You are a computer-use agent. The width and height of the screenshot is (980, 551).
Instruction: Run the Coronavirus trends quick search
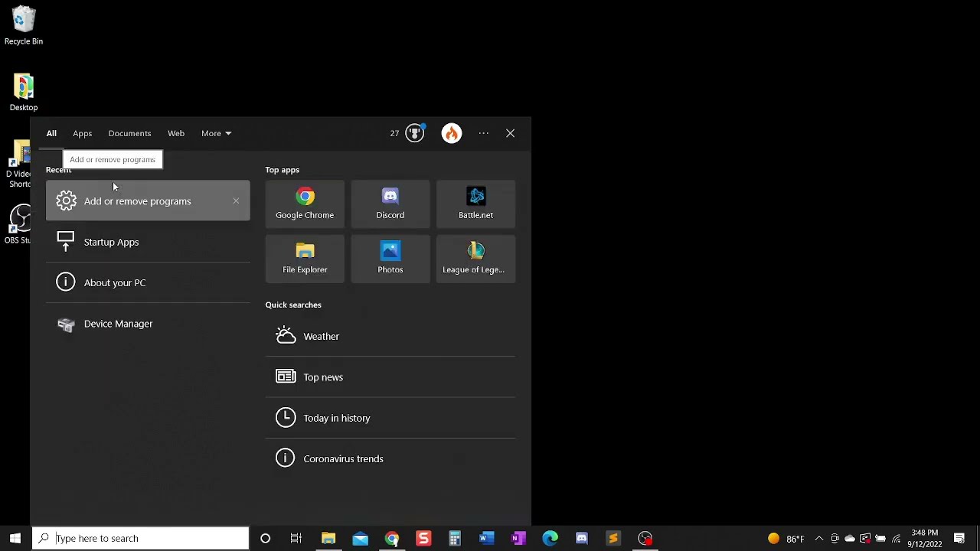[390, 458]
